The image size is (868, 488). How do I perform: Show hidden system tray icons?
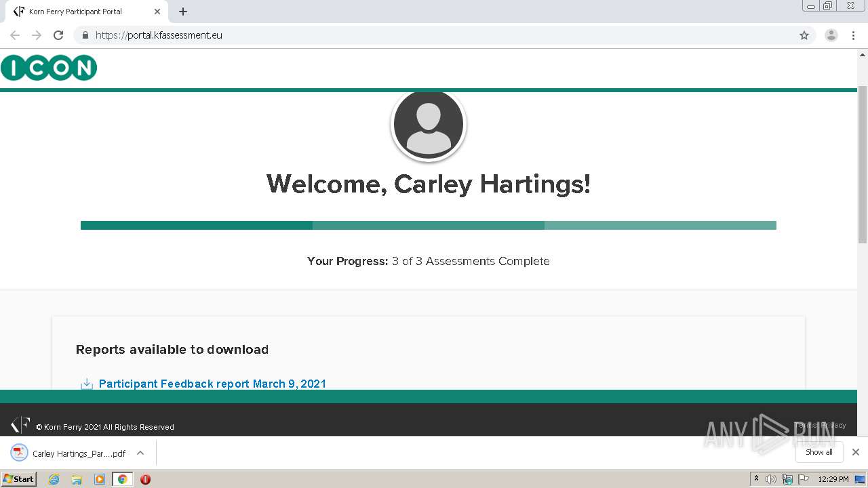coord(756,479)
